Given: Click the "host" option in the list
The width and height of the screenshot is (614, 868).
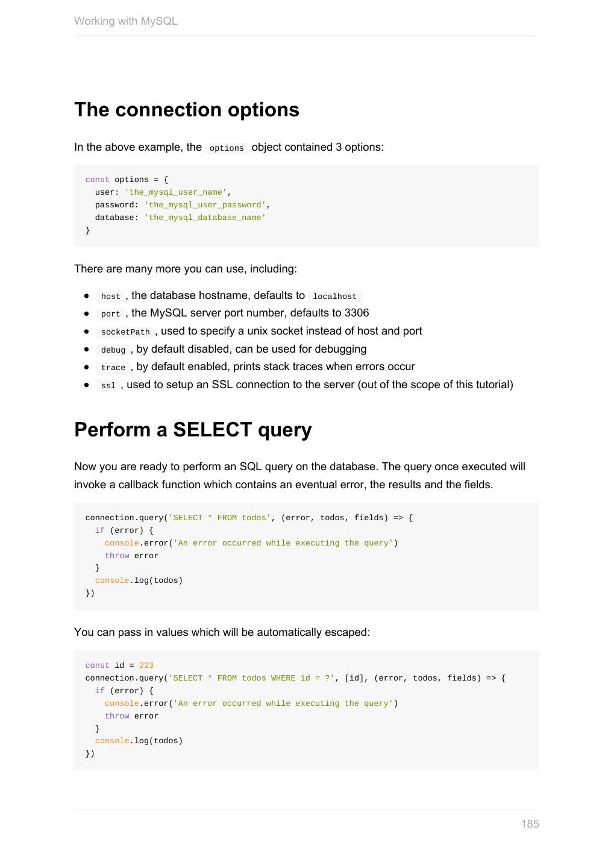Looking at the screenshot, I should click(x=110, y=297).
